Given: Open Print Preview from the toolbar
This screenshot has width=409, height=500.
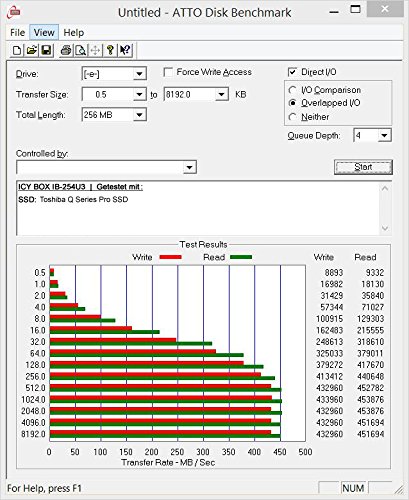Looking at the screenshot, I should click(x=81, y=51).
